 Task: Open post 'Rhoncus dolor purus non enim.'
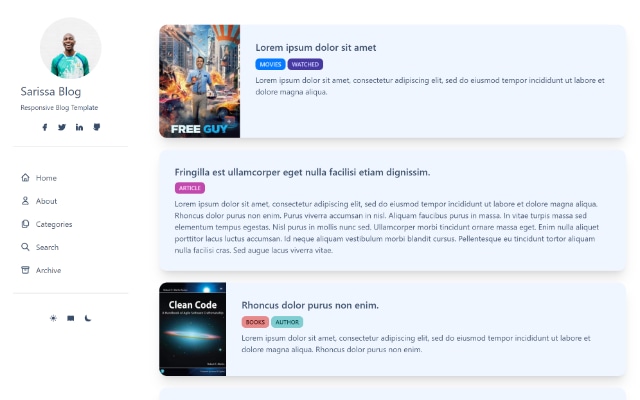[310, 305]
